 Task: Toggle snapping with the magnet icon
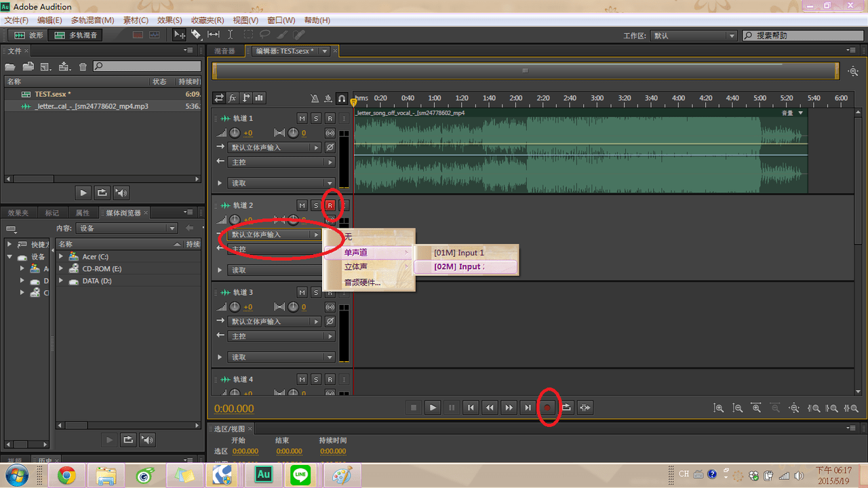tap(342, 98)
